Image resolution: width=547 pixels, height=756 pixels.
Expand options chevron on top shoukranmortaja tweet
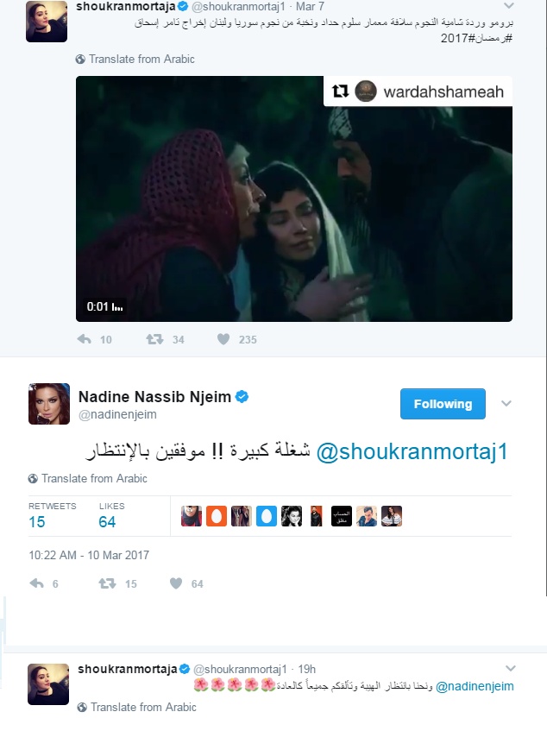point(508,6)
